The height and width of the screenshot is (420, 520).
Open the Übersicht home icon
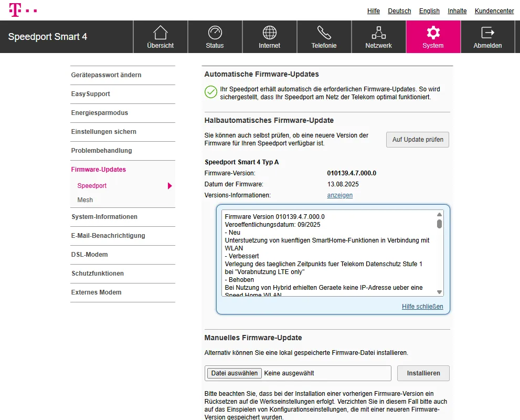(x=160, y=32)
